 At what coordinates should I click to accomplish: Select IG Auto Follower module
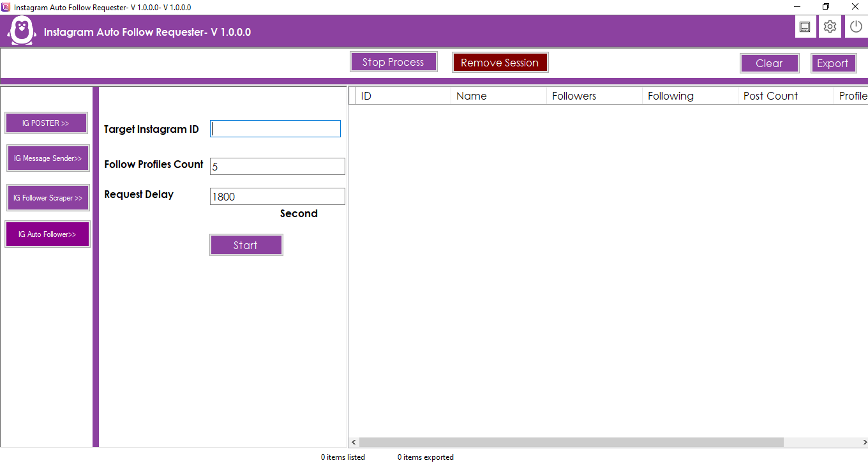(47, 234)
